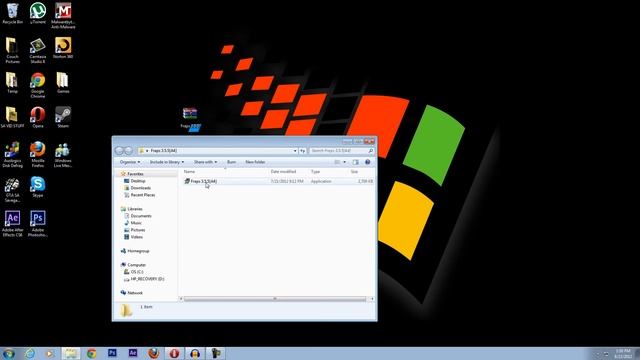Select the Temp folder on desktop

click(x=12, y=83)
